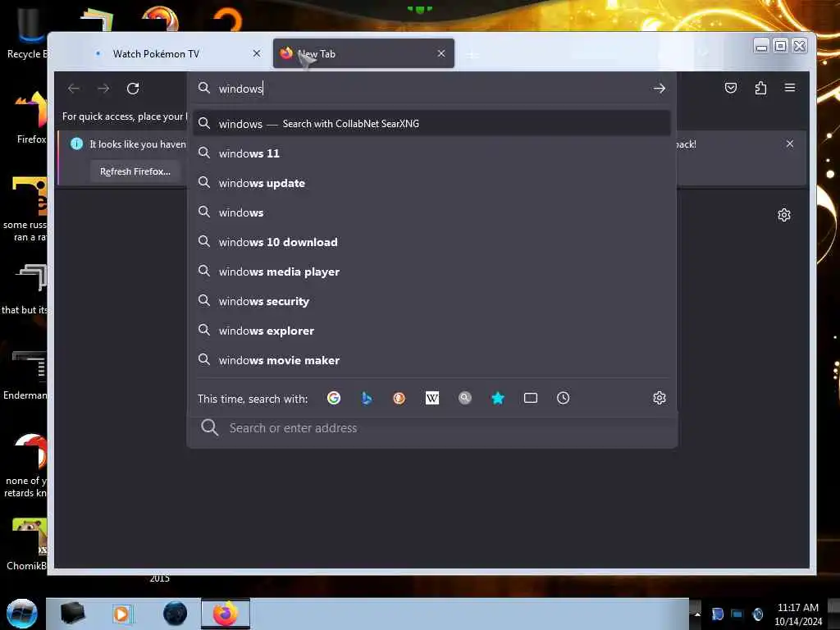Show hidden system tray icons arrow
The height and width of the screenshot is (630, 840).
[697, 614]
